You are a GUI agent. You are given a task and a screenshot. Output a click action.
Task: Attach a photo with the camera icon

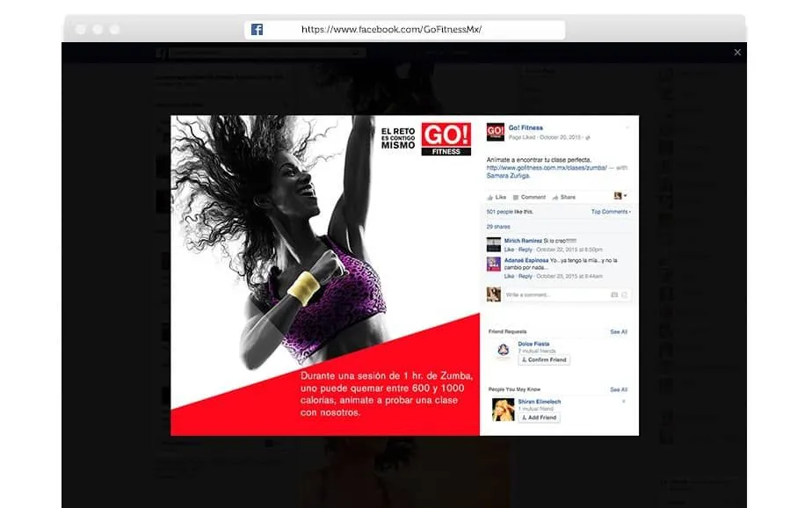(x=614, y=294)
